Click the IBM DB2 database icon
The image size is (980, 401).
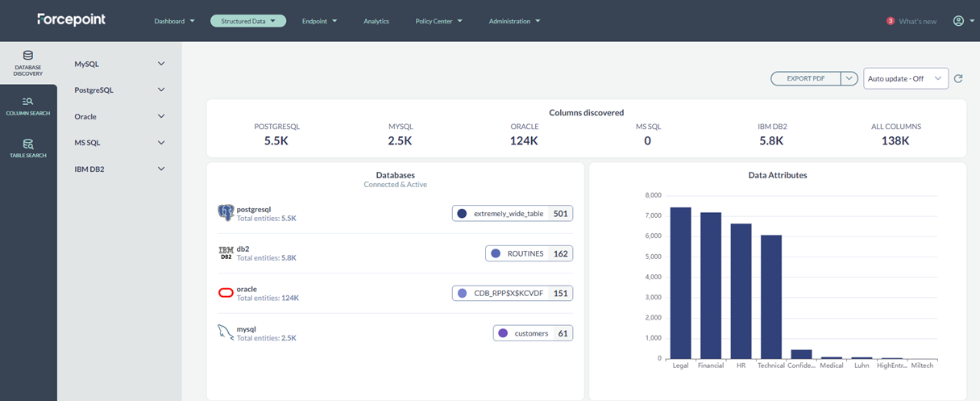tap(226, 253)
